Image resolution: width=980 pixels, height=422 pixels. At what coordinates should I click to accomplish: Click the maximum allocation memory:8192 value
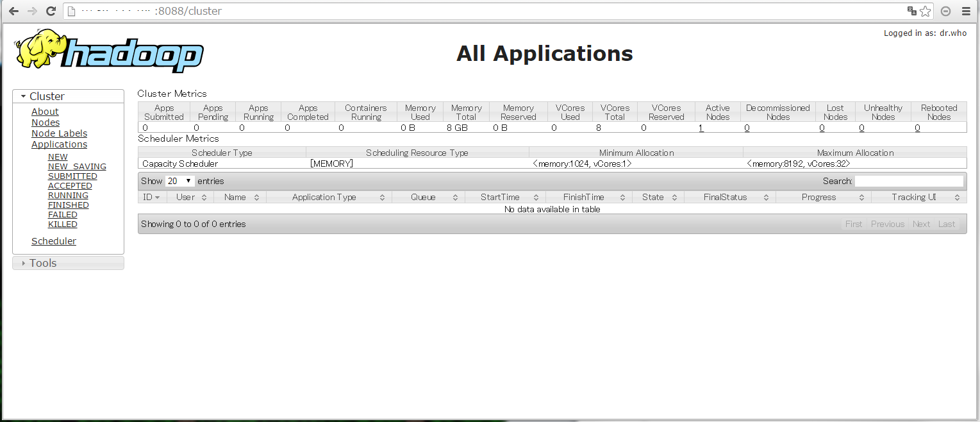(x=799, y=164)
